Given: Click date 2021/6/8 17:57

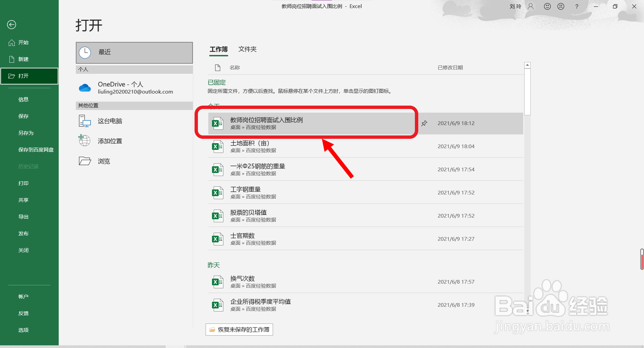Looking at the screenshot, I should click(x=456, y=282).
